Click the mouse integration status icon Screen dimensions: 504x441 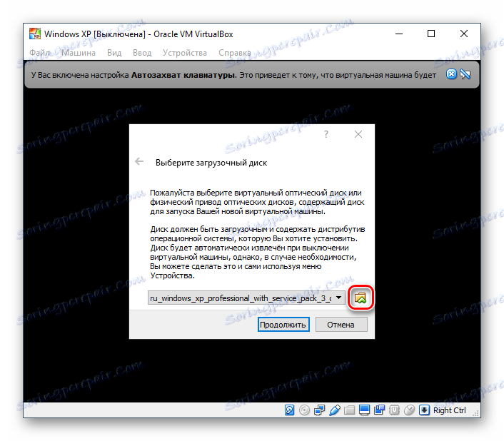[x=409, y=410]
